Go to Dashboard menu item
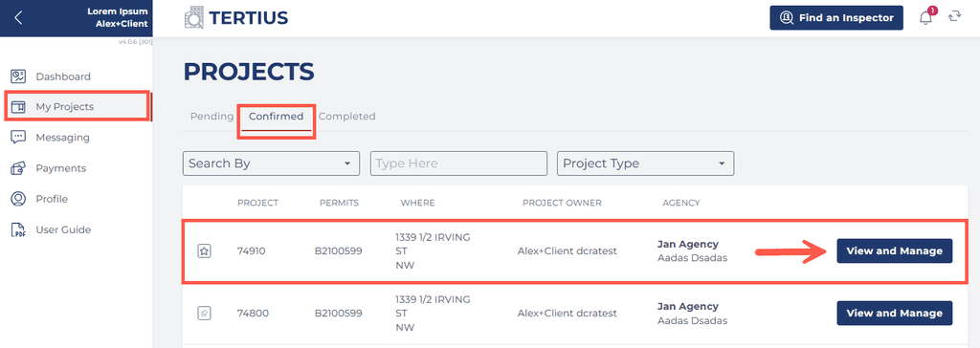 pos(63,76)
